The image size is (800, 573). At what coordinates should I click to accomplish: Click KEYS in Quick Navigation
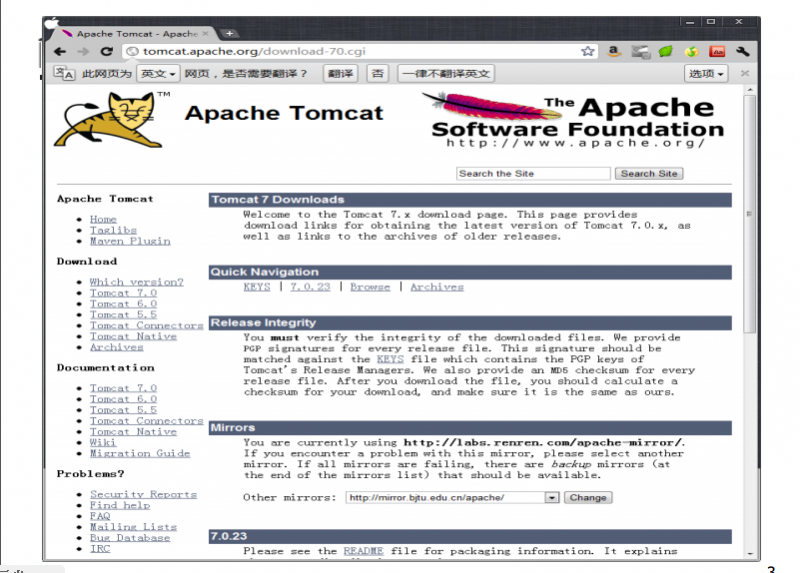(x=257, y=287)
